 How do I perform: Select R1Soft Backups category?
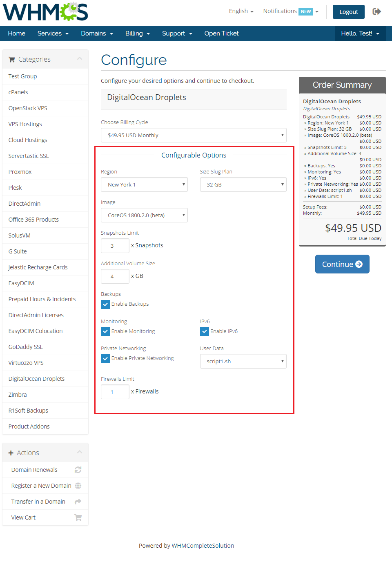[45, 411]
